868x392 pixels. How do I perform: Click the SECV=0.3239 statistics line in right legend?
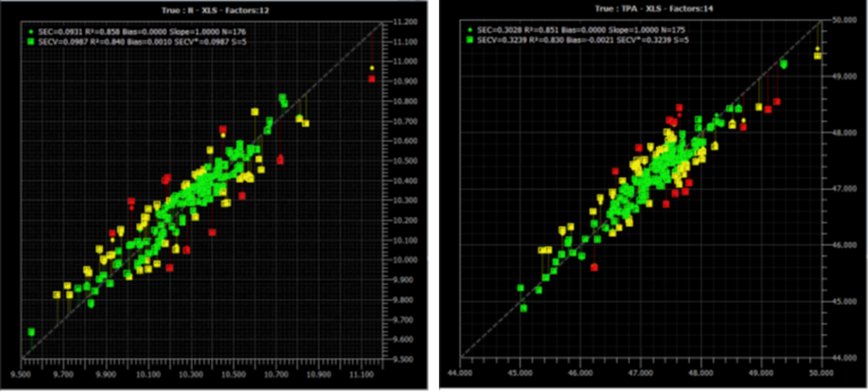coord(583,40)
